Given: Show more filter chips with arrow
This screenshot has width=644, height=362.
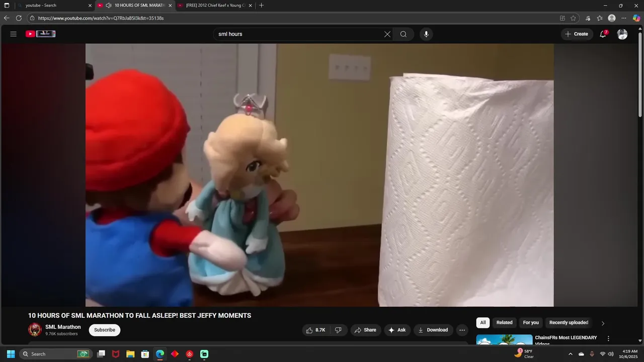Looking at the screenshot, I should tap(603, 323).
